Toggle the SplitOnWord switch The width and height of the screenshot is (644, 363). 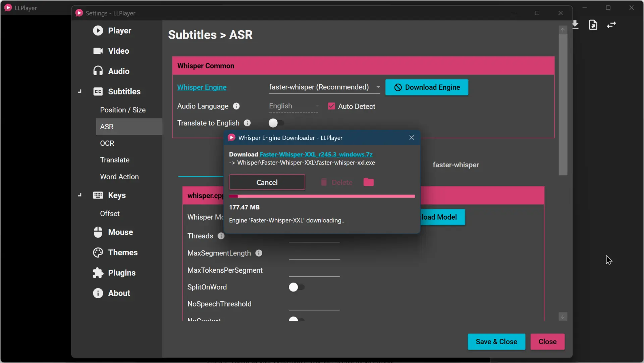[x=297, y=287]
